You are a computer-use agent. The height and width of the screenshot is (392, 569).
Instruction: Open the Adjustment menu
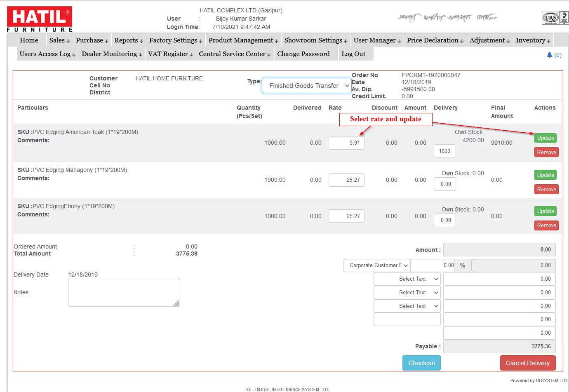[490, 40]
